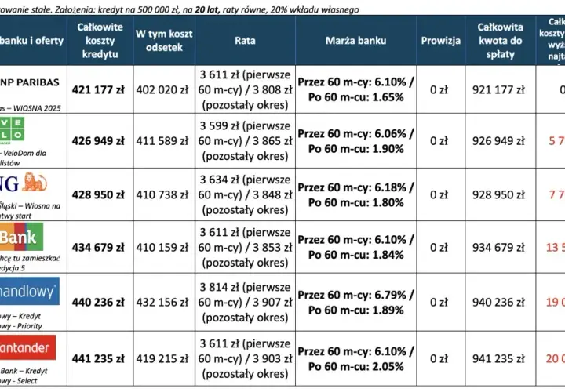Click the assumptions caption mentioning 500 000 zł
Viewport: 565px width, 392px height.
[180, 9]
